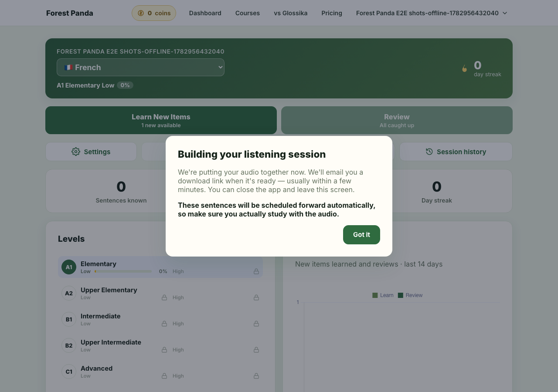558x392 pixels.
Task: Click lock icon at Intermediate High
Action: [256, 324]
